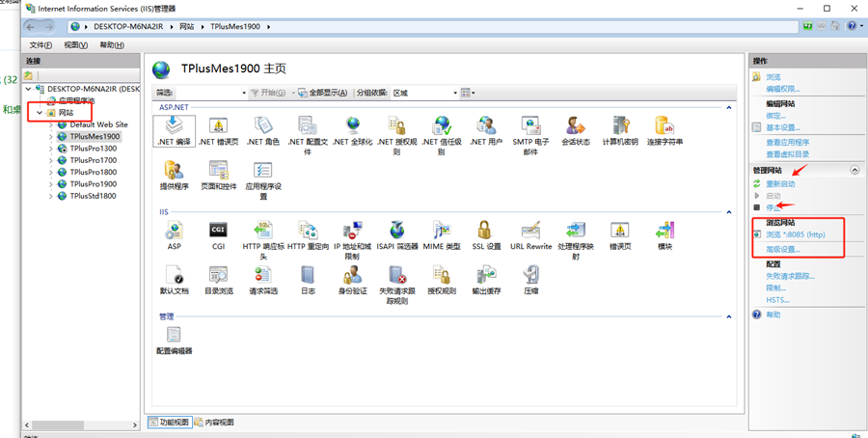Open the 模块 feature icon
The image size is (868, 438).
coord(665,234)
